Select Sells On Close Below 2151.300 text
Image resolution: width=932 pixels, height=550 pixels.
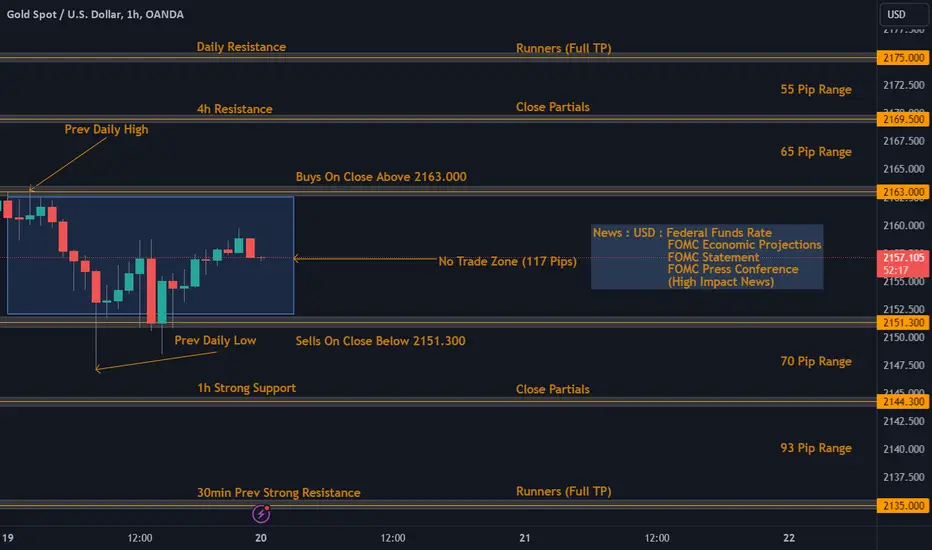coord(380,341)
